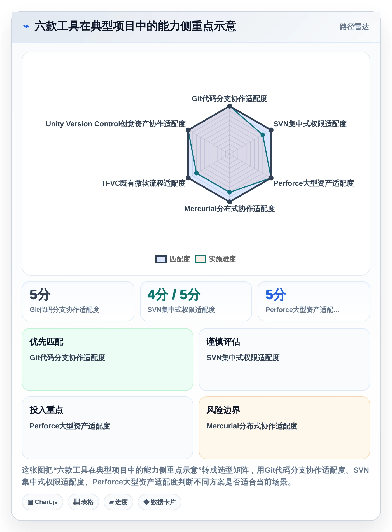Click the Perforce大型资产适配度 axis label

coord(314,183)
